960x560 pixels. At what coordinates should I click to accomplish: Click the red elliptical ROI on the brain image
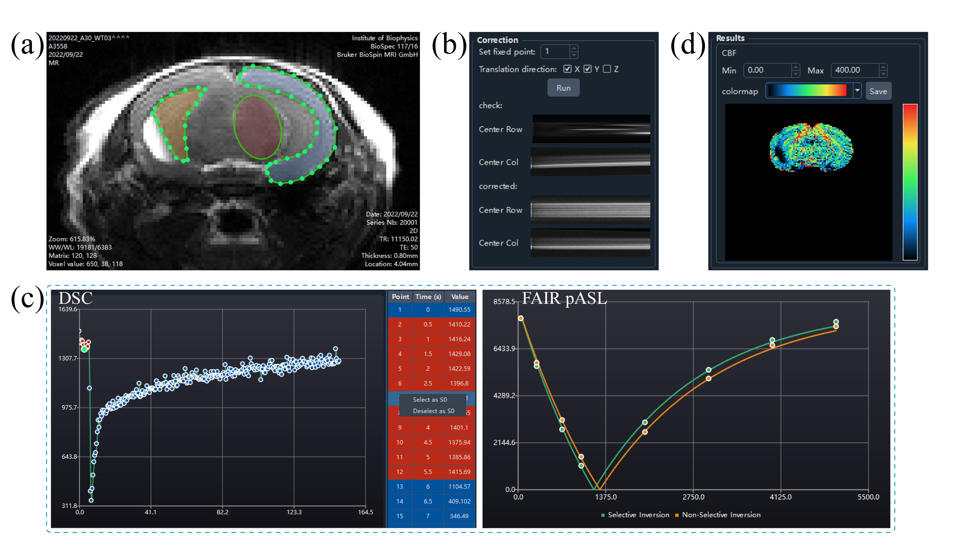click(x=257, y=127)
